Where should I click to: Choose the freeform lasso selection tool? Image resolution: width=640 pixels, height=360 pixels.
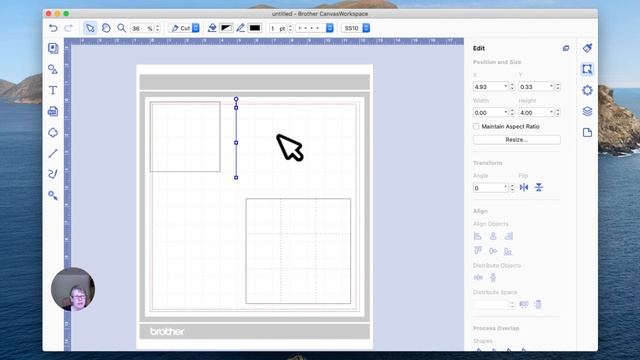[x=106, y=28]
